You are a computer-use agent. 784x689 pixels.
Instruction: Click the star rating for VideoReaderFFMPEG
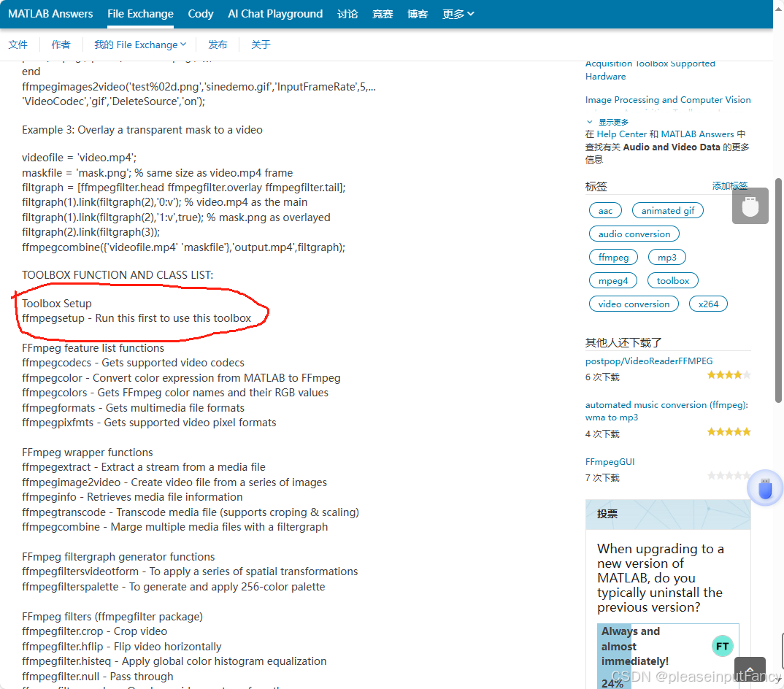coord(729,375)
